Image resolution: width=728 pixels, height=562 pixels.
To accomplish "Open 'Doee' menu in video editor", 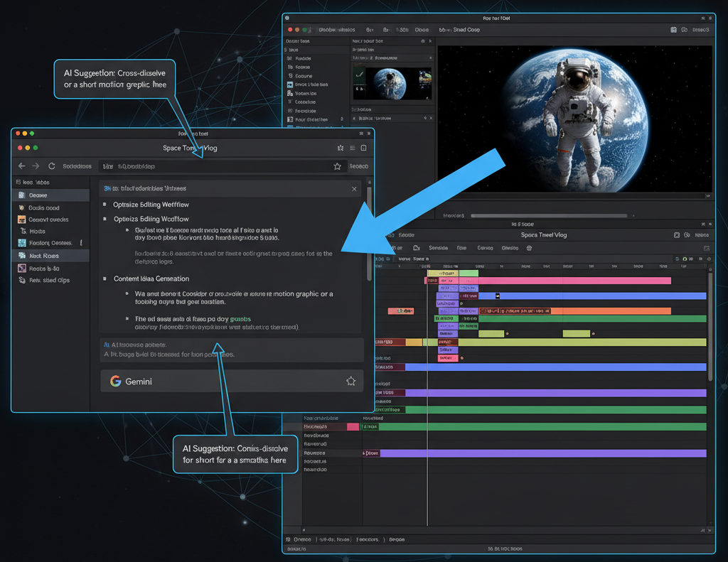I will (x=422, y=30).
